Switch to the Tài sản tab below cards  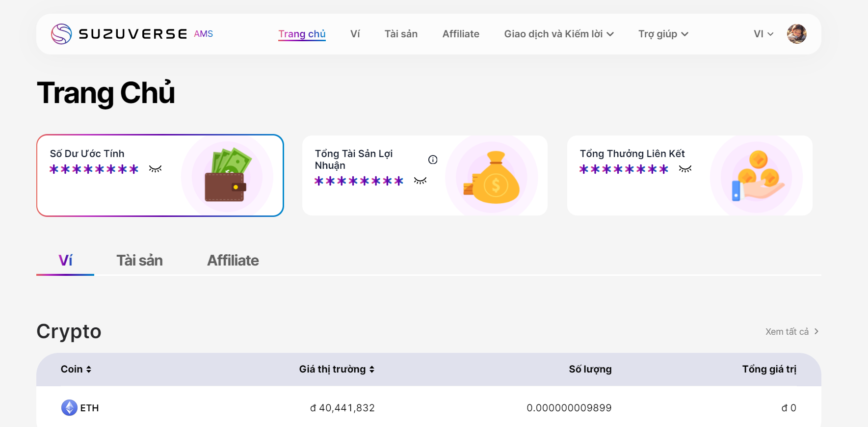[139, 261]
